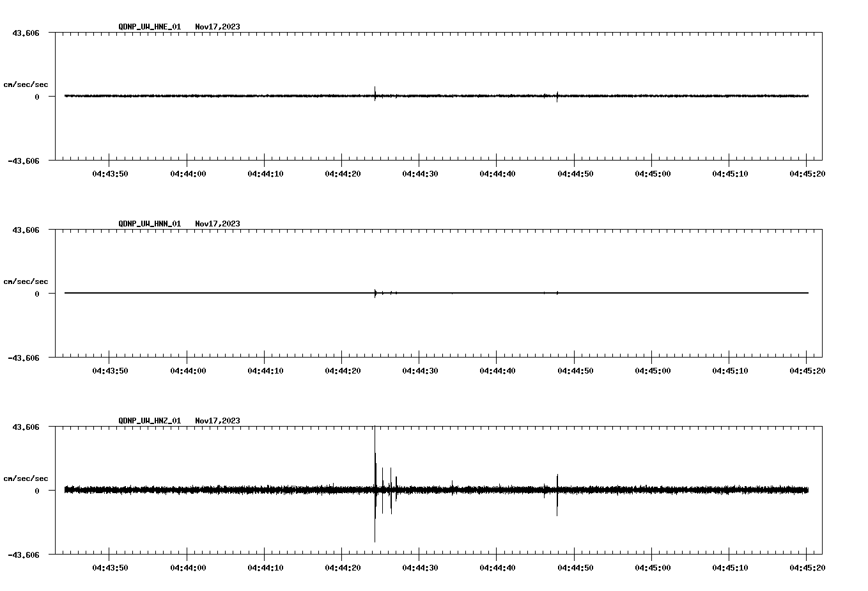Click the zero y-axis label on HNZ plot
This screenshot has width=868, height=591.
(x=37, y=491)
